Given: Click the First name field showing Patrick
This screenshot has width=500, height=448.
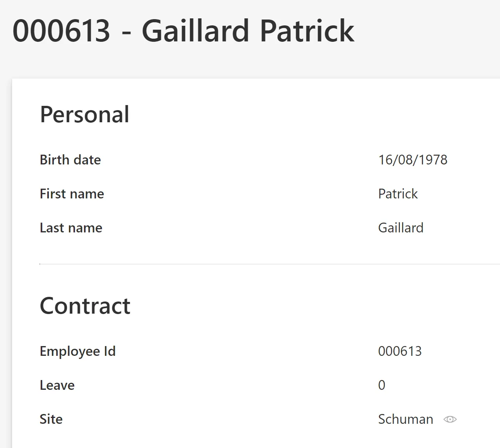Looking at the screenshot, I should tap(398, 193).
